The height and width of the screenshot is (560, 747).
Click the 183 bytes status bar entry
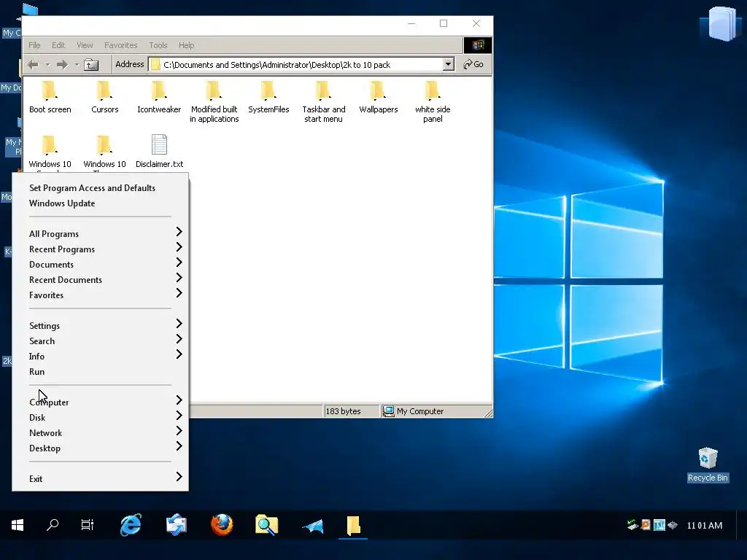click(352, 411)
